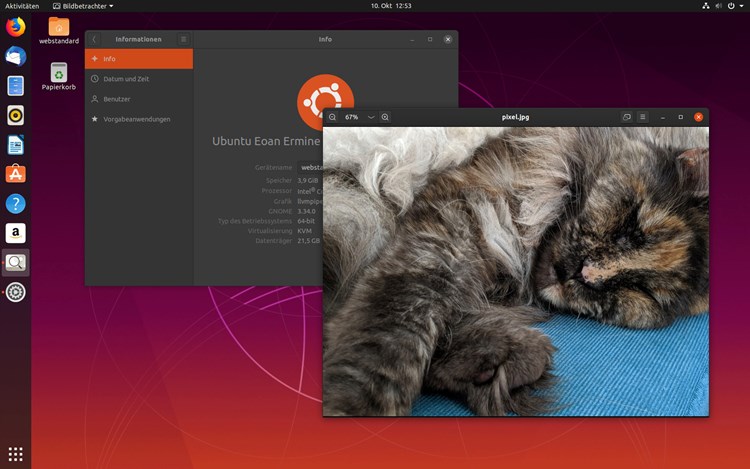Viewport: 750px width, 469px height.
Task: Open Datum und Zeit settings
Action: point(139,79)
